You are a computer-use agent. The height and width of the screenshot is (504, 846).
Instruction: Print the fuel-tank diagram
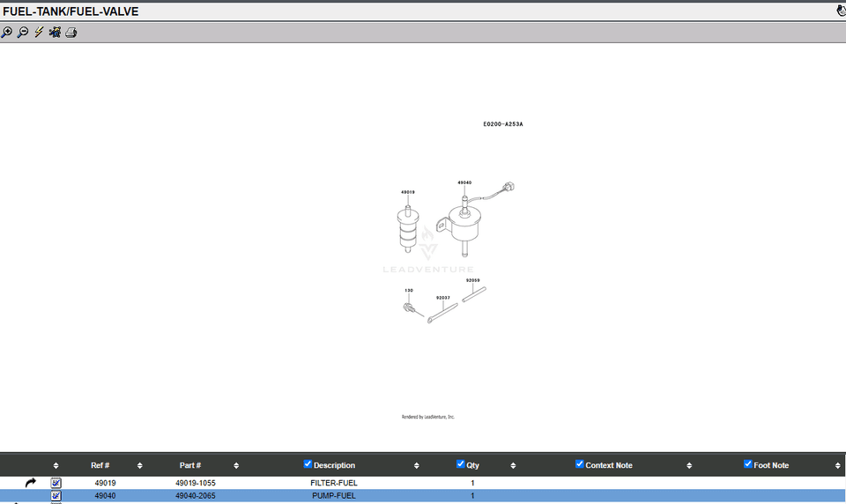tap(71, 33)
